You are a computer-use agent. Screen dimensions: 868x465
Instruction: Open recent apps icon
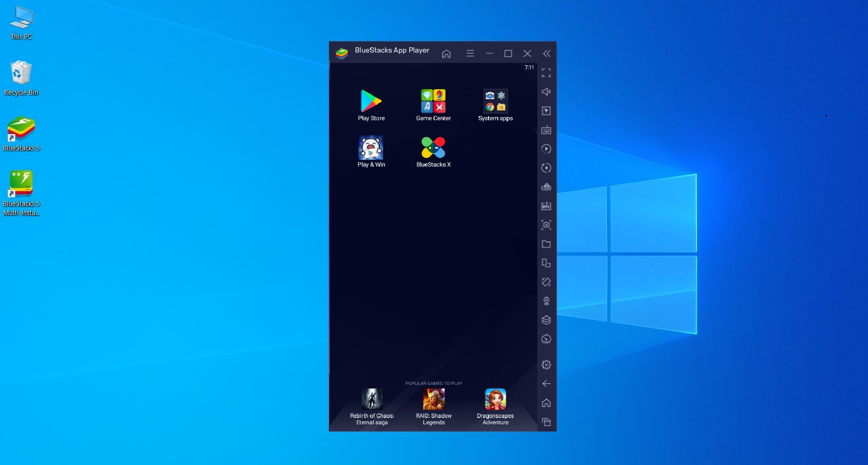coord(546,422)
